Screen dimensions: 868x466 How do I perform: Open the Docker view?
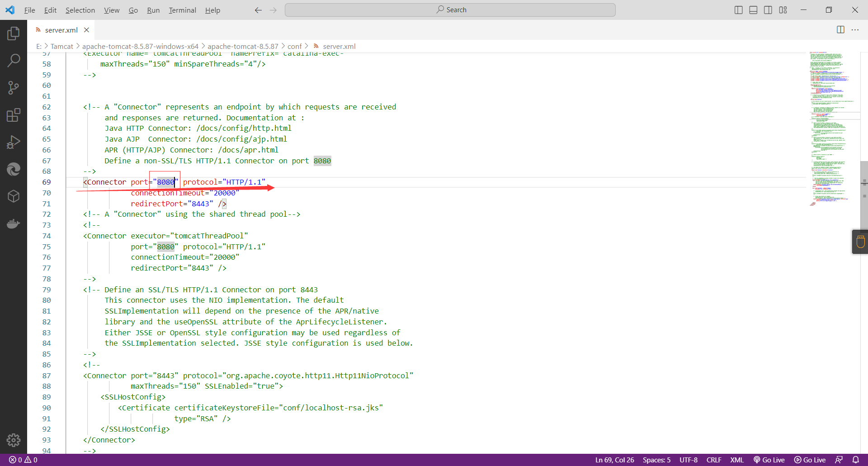coord(14,223)
